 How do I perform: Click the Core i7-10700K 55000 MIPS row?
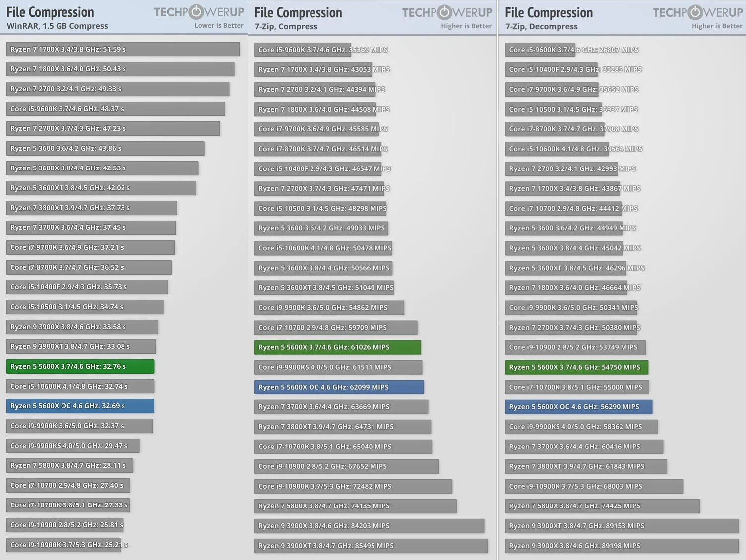577,387
